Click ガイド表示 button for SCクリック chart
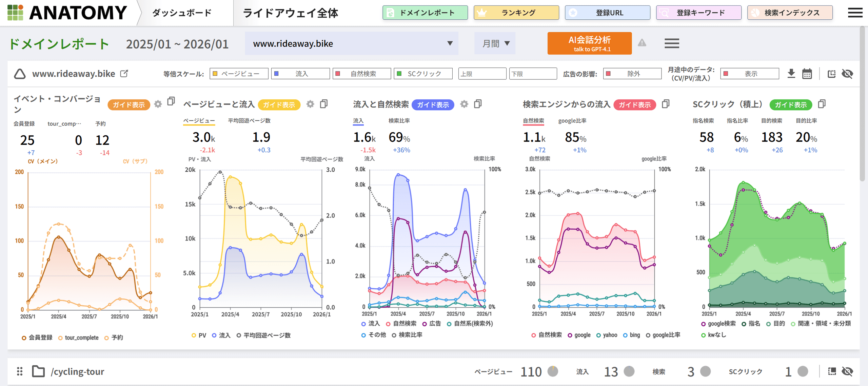The image size is (868, 386). pyautogui.click(x=790, y=105)
